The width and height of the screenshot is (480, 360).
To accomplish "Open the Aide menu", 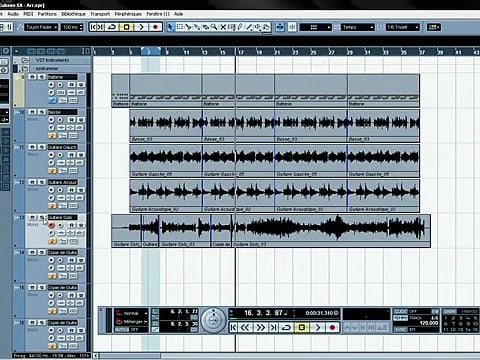I will tap(178, 14).
